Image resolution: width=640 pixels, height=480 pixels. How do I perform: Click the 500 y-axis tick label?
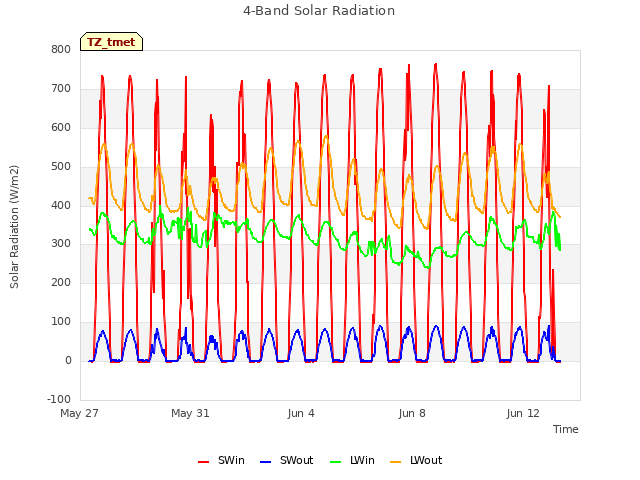click(x=61, y=167)
